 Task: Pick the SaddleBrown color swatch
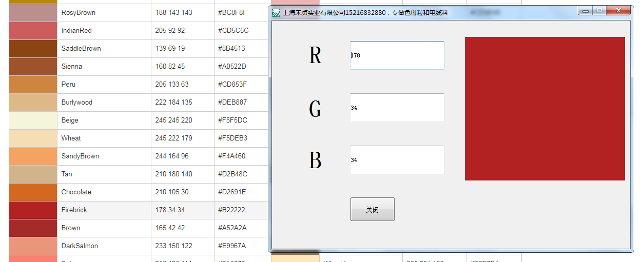(33, 49)
